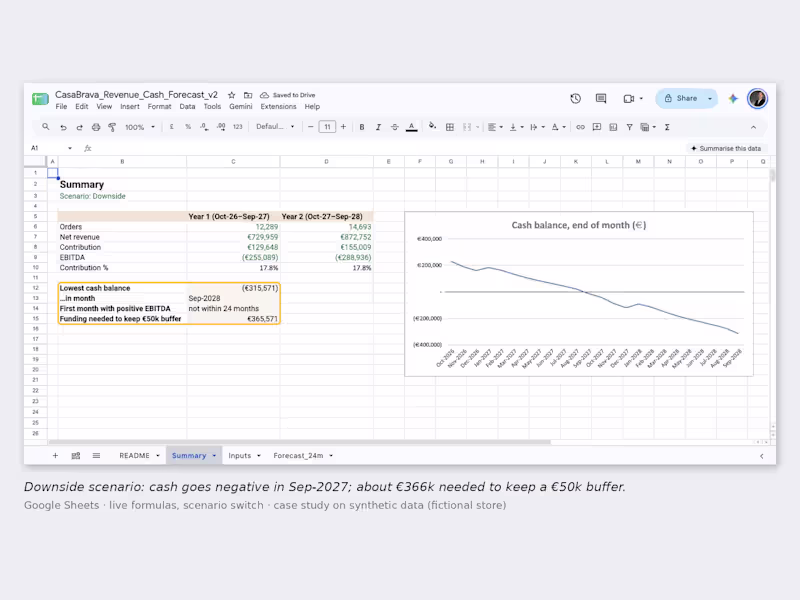
Task: Open all comments panel
Action: (601, 98)
